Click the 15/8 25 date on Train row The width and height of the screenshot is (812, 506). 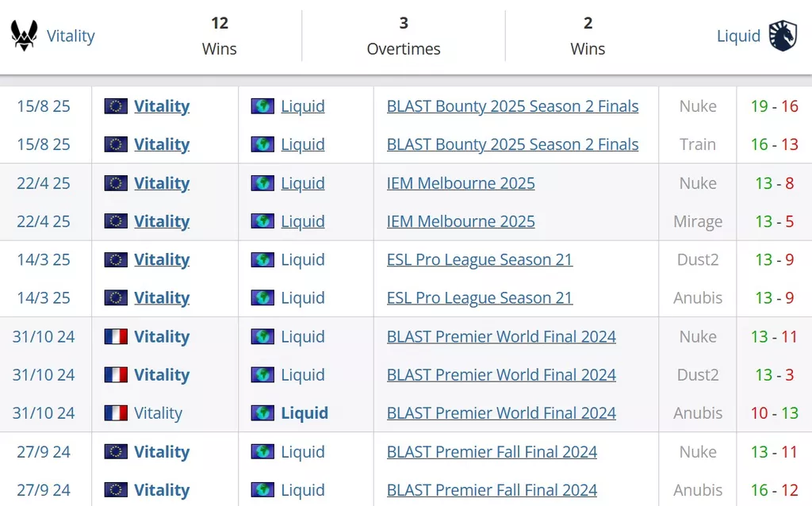click(44, 144)
